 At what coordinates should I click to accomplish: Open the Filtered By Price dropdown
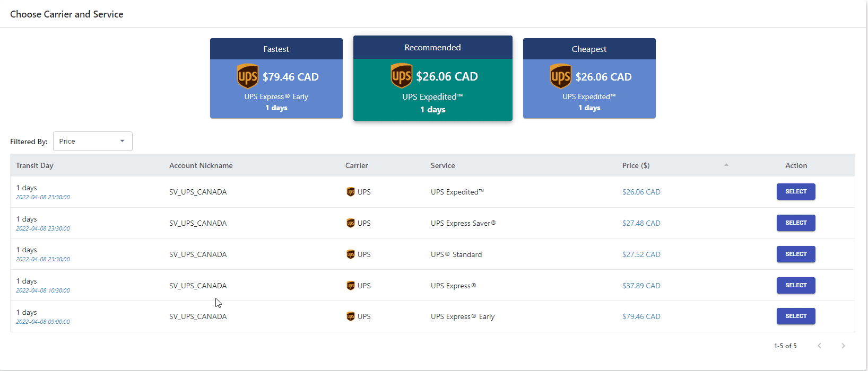pos(93,142)
